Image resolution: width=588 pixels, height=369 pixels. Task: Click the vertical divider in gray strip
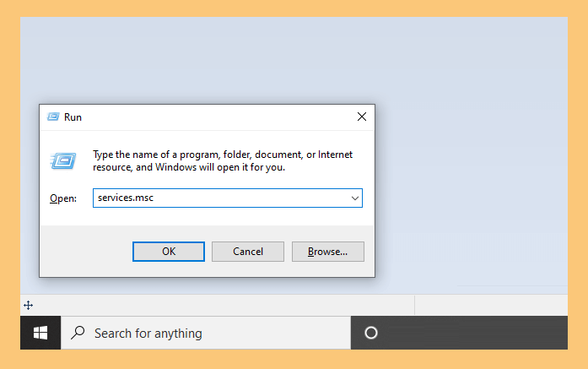tap(415, 305)
